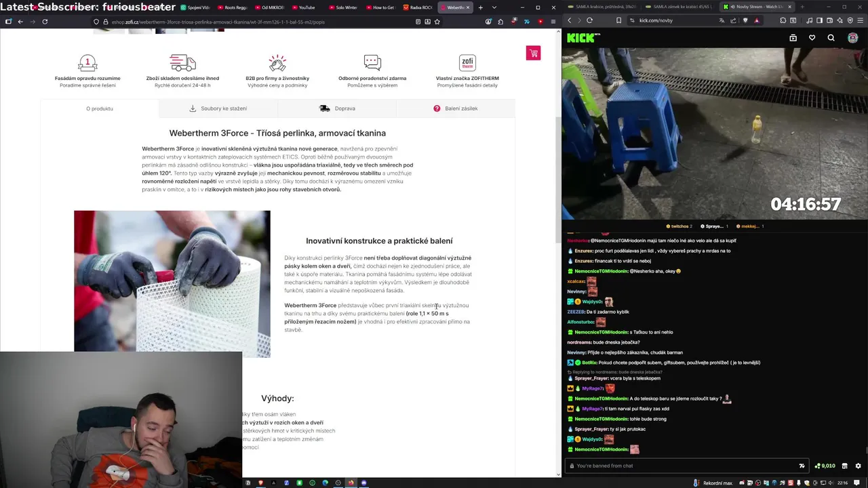Screen dimensions: 868x488
Task: Click the twitchos pinned gifter badge
Action: click(x=679, y=226)
